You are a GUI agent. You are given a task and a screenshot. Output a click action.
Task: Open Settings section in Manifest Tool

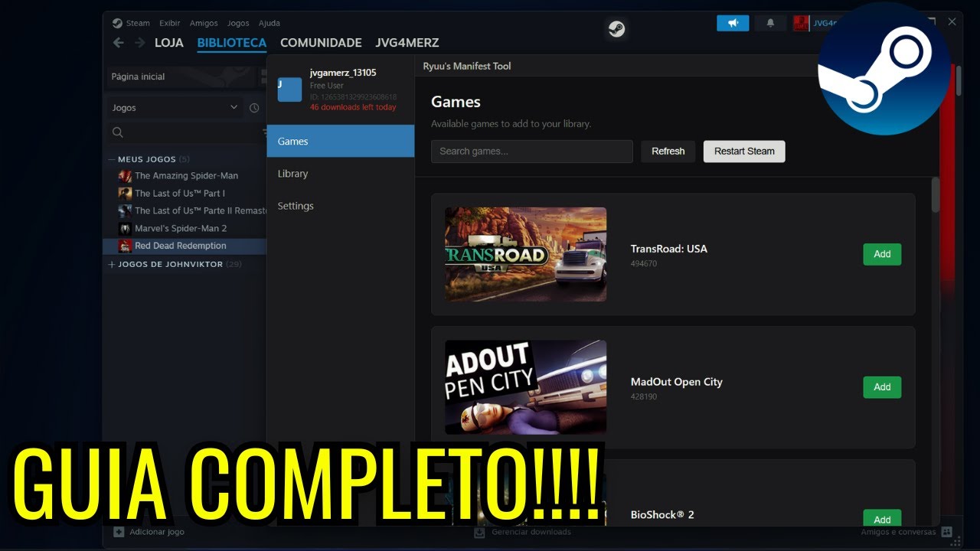(340, 206)
